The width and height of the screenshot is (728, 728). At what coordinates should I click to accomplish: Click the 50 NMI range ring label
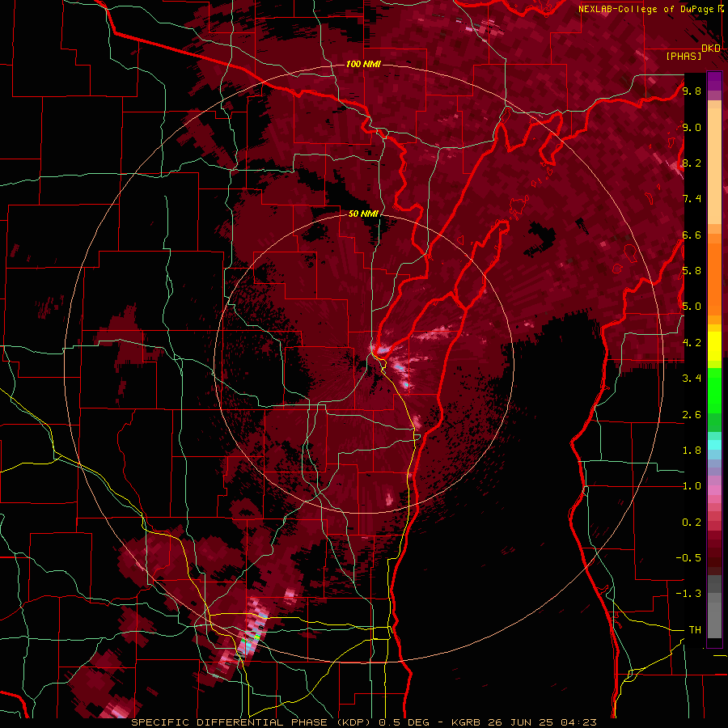coord(363,214)
